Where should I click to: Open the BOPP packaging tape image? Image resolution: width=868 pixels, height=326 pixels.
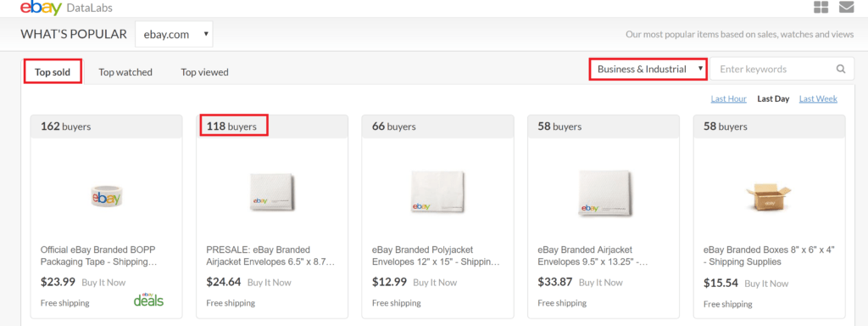[x=106, y=197]
